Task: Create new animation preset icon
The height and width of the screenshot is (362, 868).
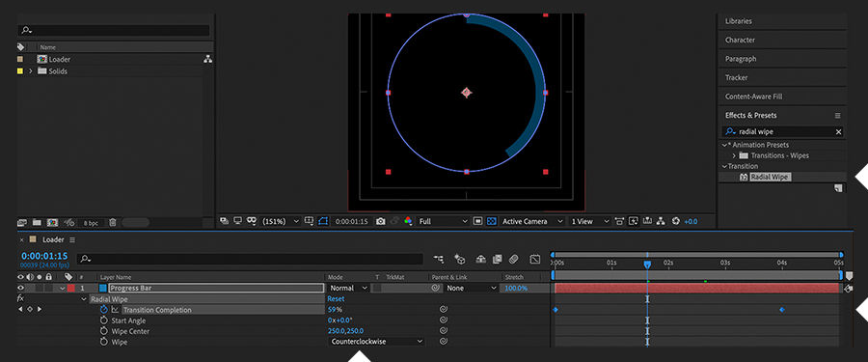Action: click(838, 189)
